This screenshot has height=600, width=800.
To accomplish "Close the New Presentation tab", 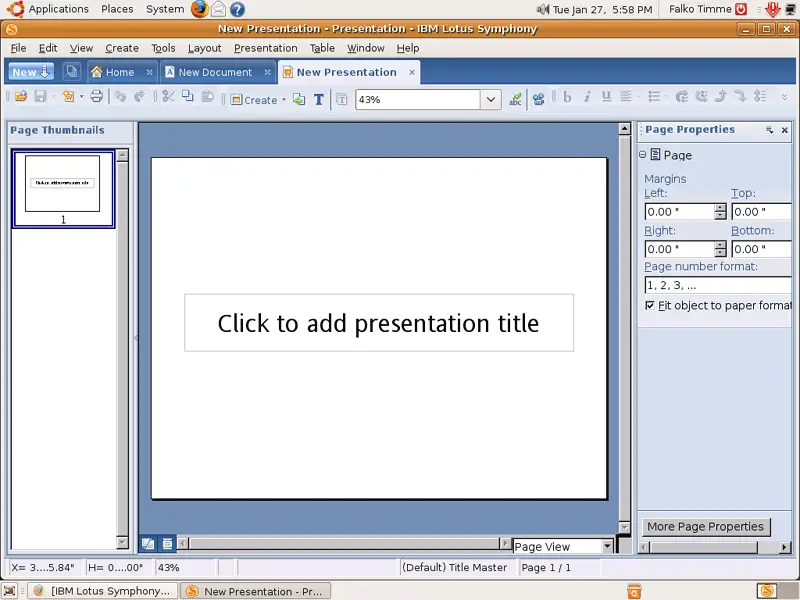I will coord(412,72).
